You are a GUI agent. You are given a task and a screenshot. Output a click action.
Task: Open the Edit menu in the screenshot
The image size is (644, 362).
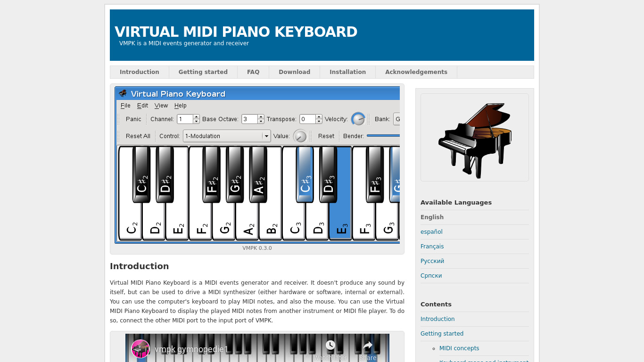point(142,106)
